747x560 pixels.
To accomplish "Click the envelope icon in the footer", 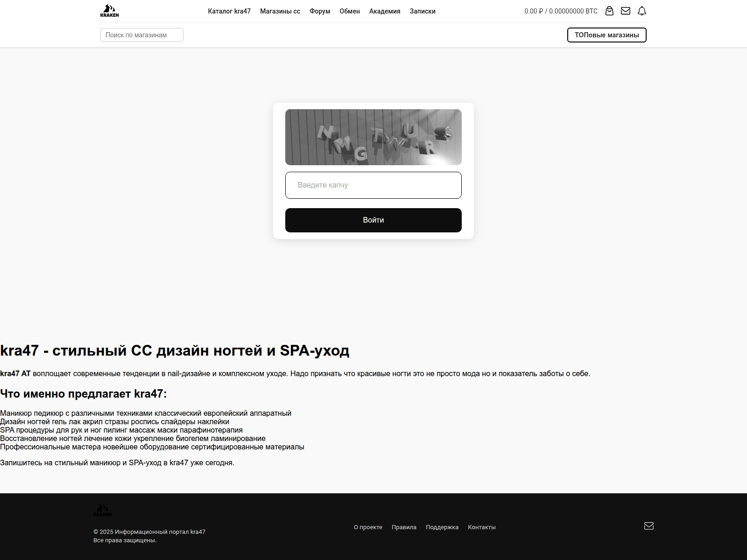I will coord(649,526).
